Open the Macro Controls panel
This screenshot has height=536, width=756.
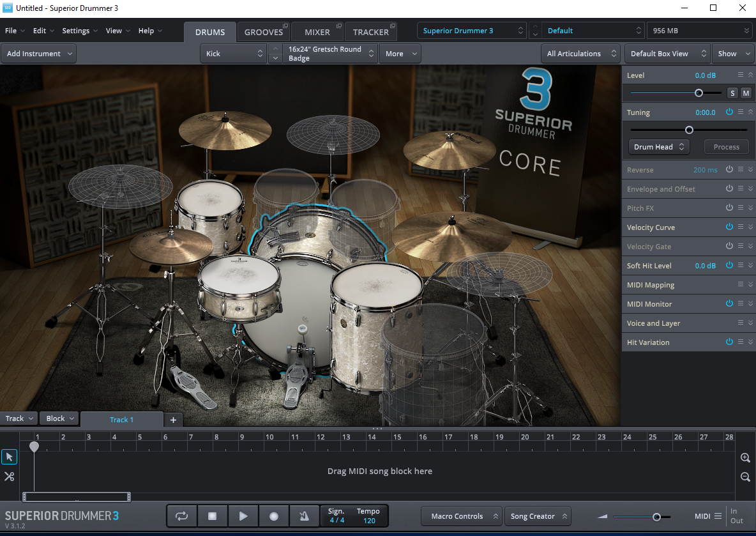point(462,516)
